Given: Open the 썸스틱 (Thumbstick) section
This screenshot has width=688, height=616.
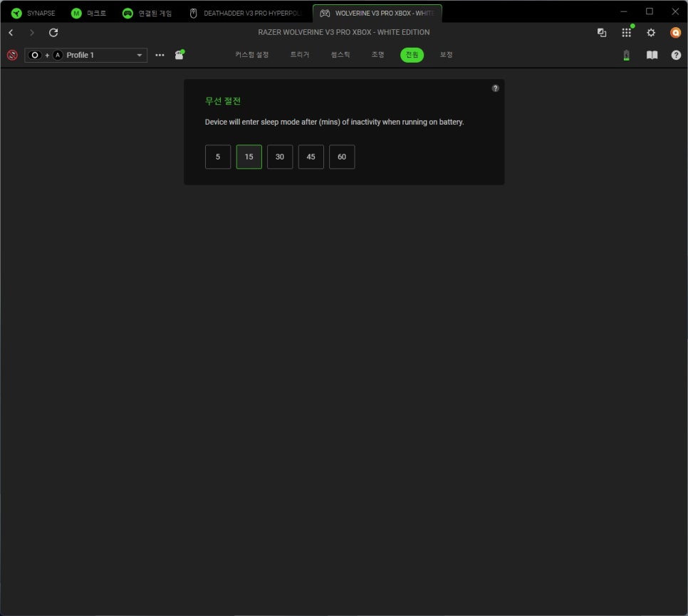Looking at the screenshot, I should (x=340, y=55).
